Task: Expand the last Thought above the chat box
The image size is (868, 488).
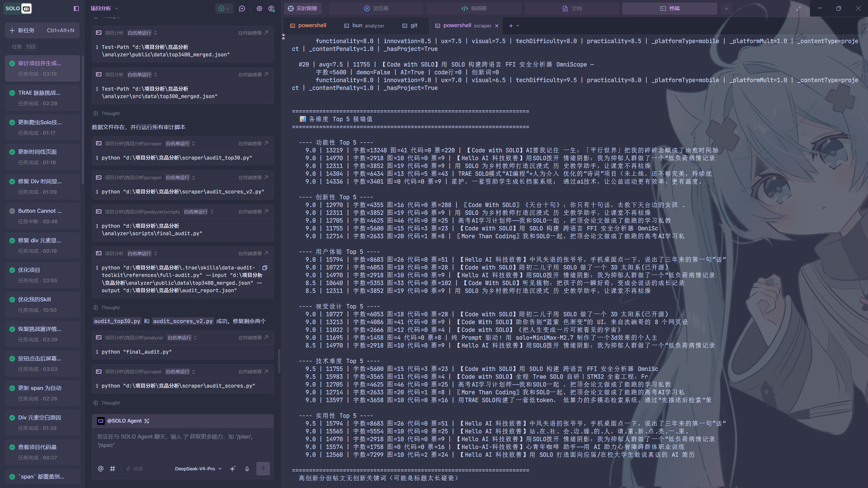Action: pos(106,403)
